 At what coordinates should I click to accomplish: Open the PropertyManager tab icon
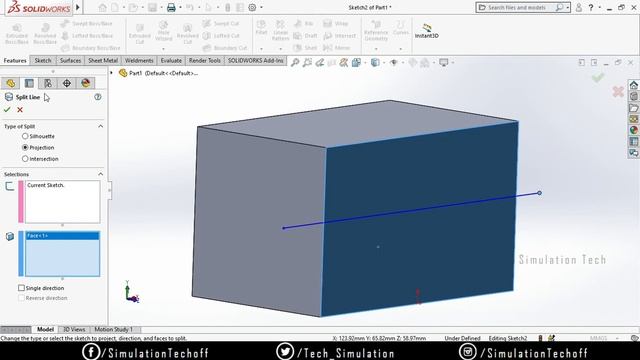(x=29, y=83)
